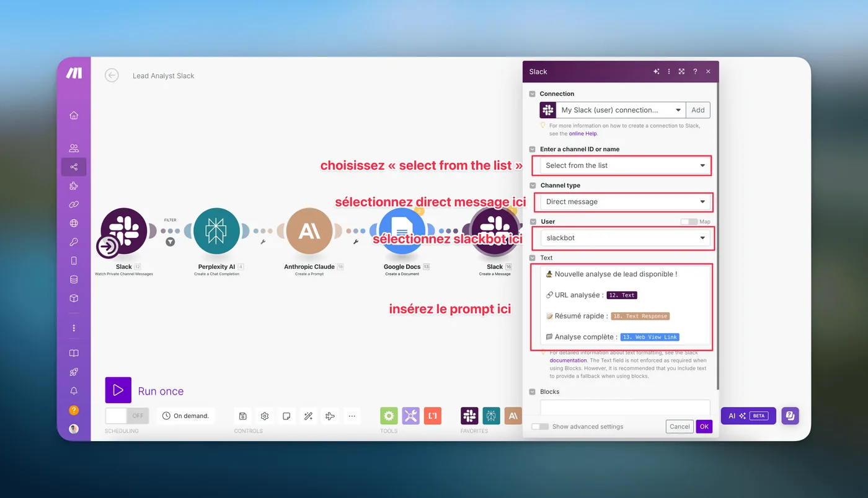Open the Notes sticky-note control
Viewport: 868px width, 498px height.
(x=286, y=416)
